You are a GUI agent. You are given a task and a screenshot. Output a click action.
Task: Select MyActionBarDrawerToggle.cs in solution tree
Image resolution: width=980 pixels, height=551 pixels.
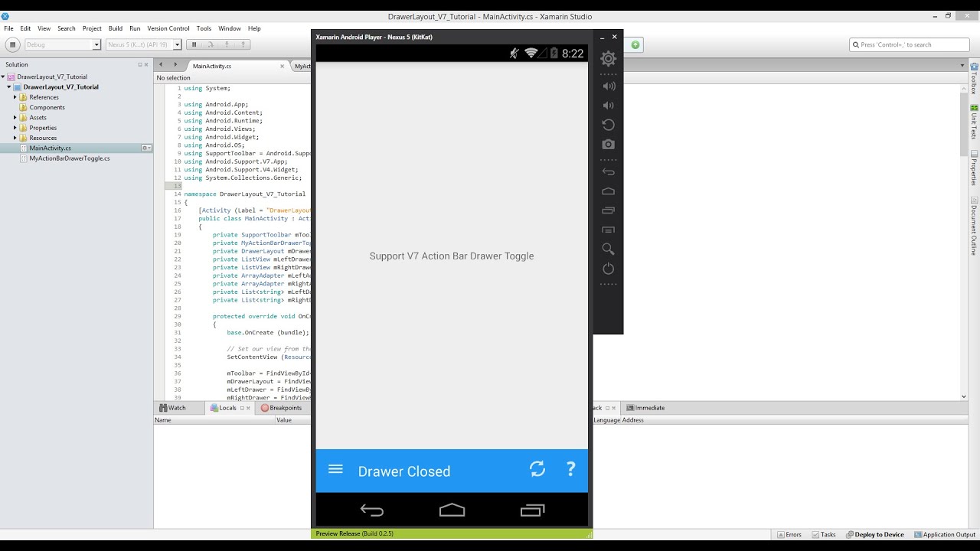click(x=69, y=158)
